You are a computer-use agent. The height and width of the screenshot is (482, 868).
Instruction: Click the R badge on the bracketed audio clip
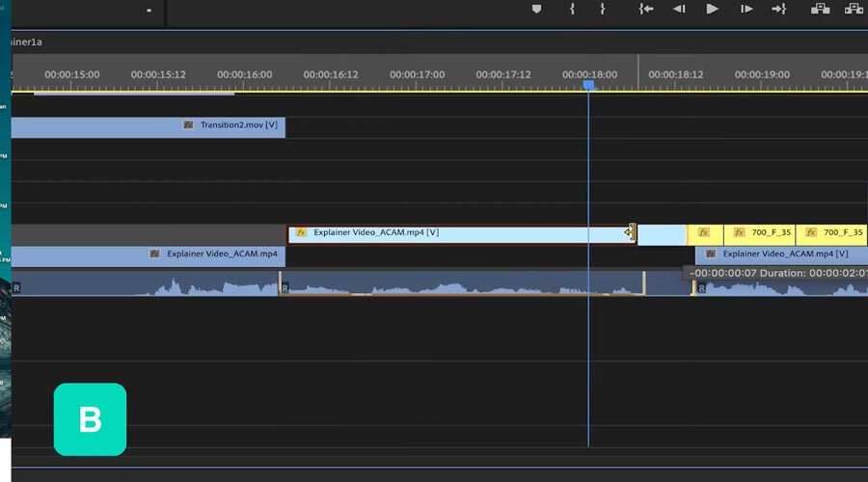285,288
